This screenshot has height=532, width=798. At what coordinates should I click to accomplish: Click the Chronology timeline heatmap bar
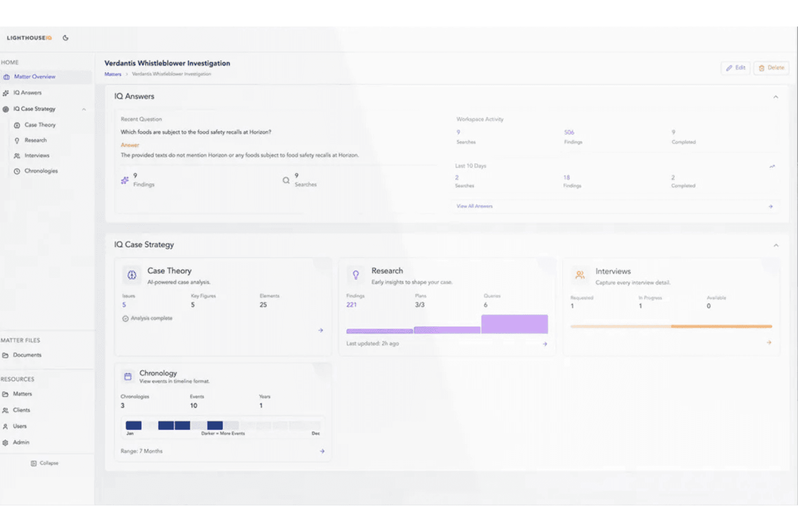(x=223, y=425)
